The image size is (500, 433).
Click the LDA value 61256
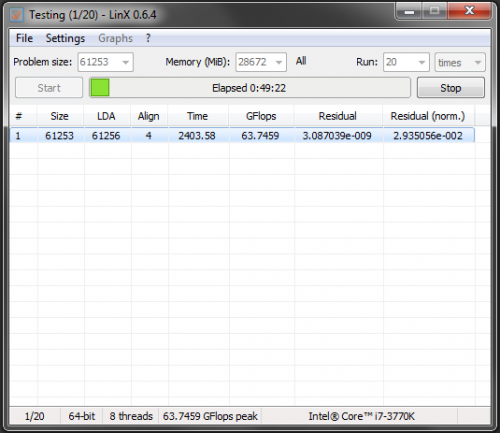click(106, 136)
